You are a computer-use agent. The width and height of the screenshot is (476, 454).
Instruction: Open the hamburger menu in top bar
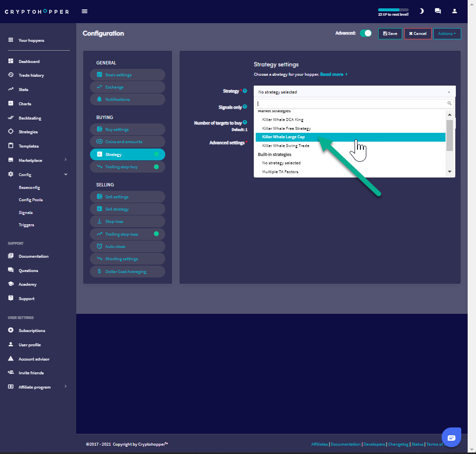point(85,11)
